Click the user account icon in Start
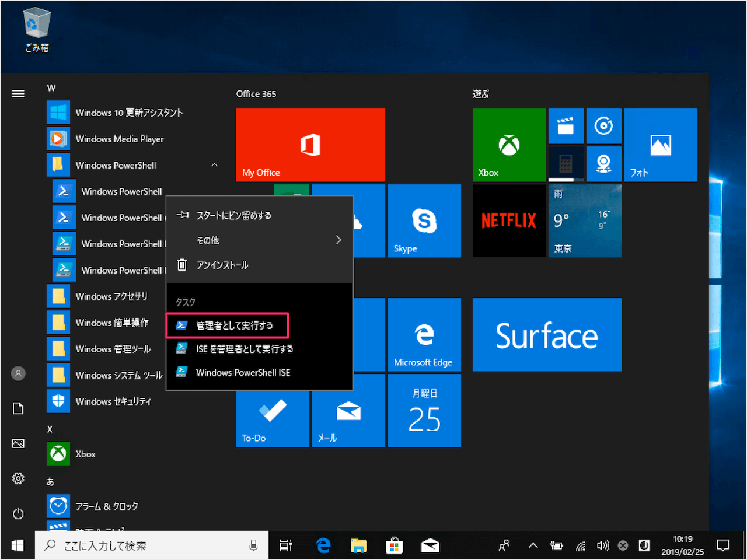 pyautogui.click(x=18, y=373)
